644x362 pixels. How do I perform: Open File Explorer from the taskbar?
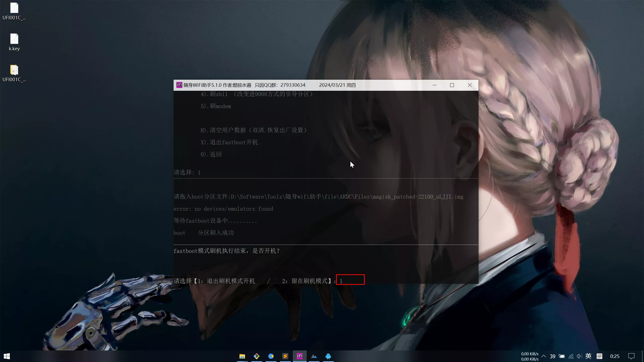click(x=242, y=356)
